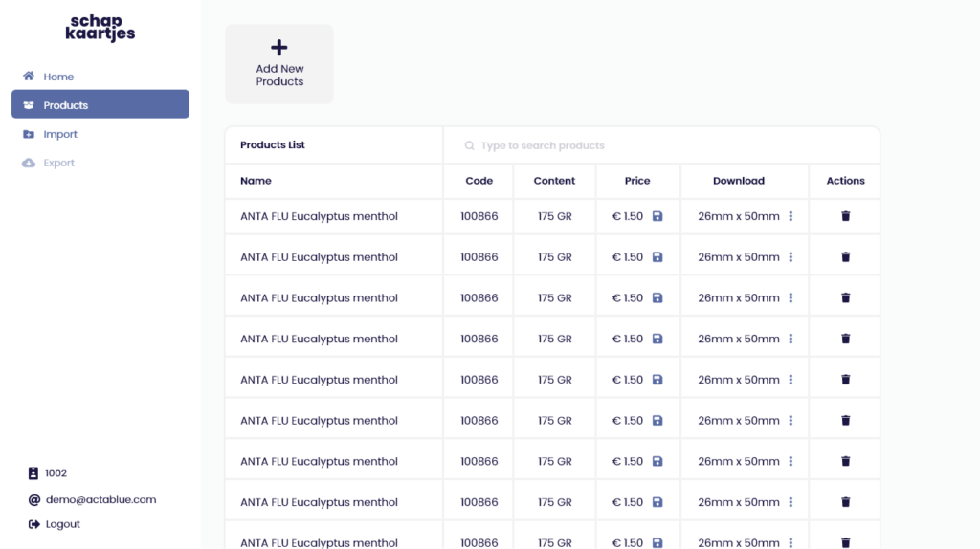Open the Import page from sidebar
980x549 pixels.
tap(59, 134)
